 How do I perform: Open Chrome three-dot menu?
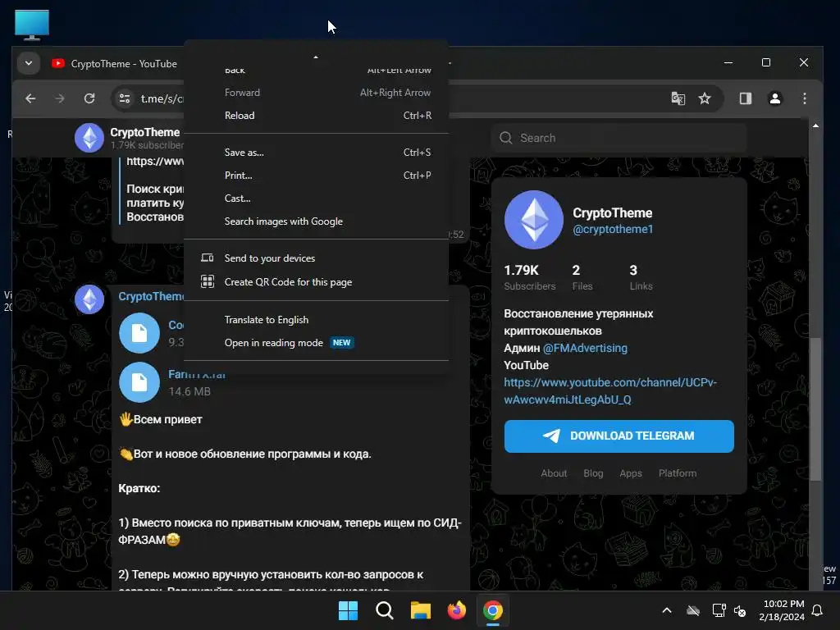click(x=804, y=98)
